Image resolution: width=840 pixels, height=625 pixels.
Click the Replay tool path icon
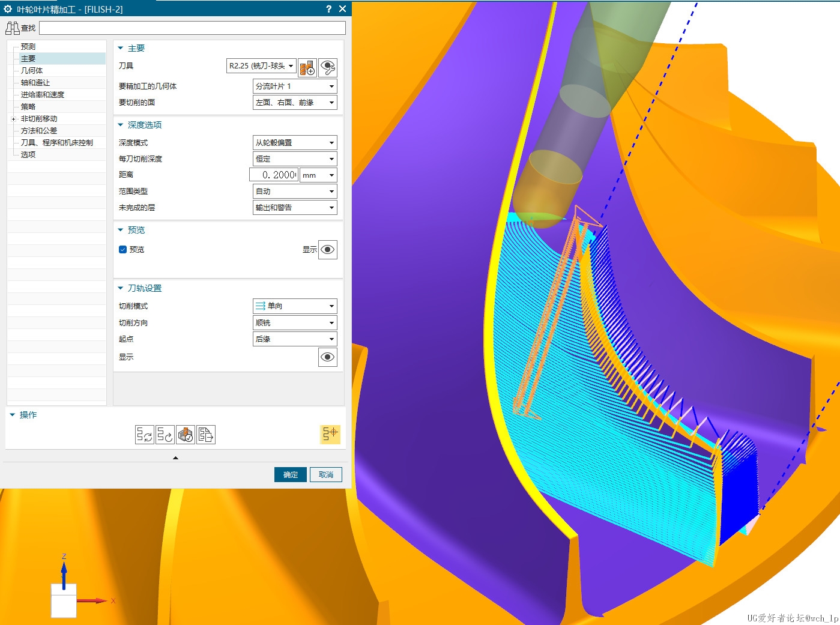click(165, 435)
